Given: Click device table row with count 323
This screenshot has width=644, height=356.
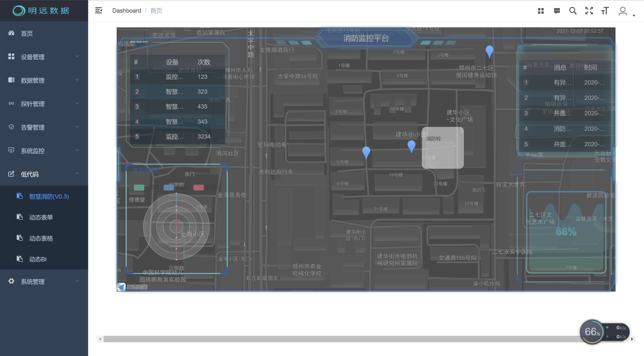Looking at the screenshot, I should pos(177,91).
